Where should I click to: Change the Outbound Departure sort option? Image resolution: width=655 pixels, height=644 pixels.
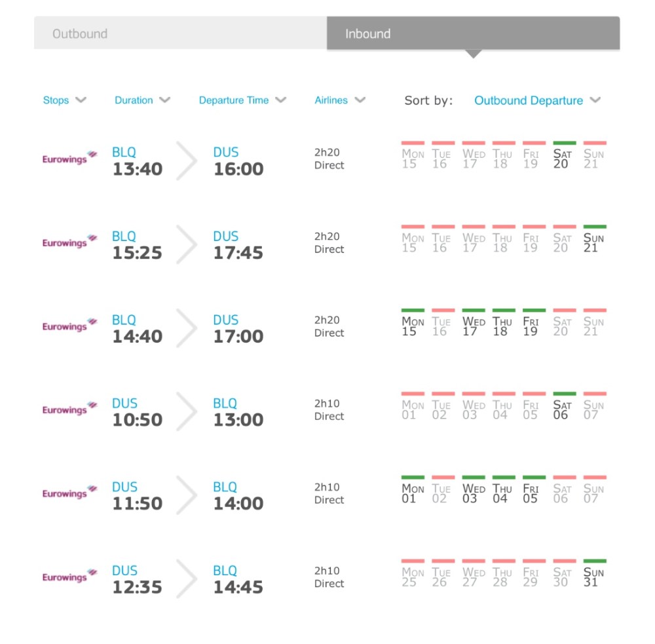[536, 101]
